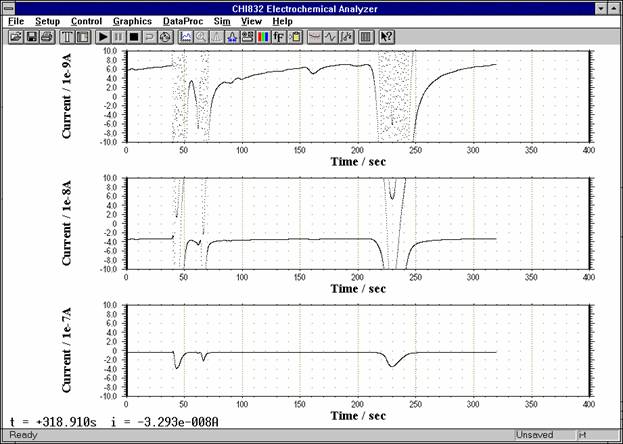This screenshot has height=444, width=623.
Task: Open the File menu
Action: 17,21
